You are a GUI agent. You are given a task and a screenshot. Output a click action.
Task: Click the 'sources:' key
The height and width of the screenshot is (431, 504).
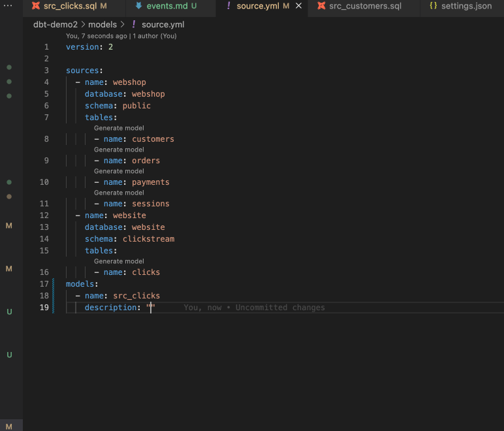84,71
